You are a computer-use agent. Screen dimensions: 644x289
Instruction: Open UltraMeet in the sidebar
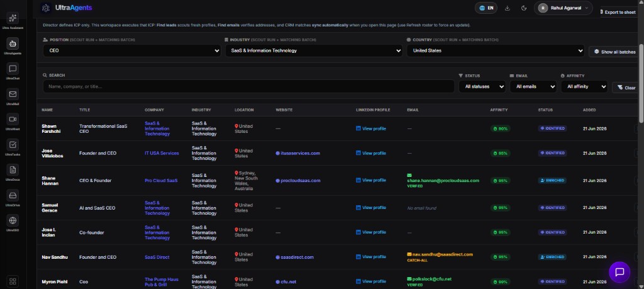point(13,122)
